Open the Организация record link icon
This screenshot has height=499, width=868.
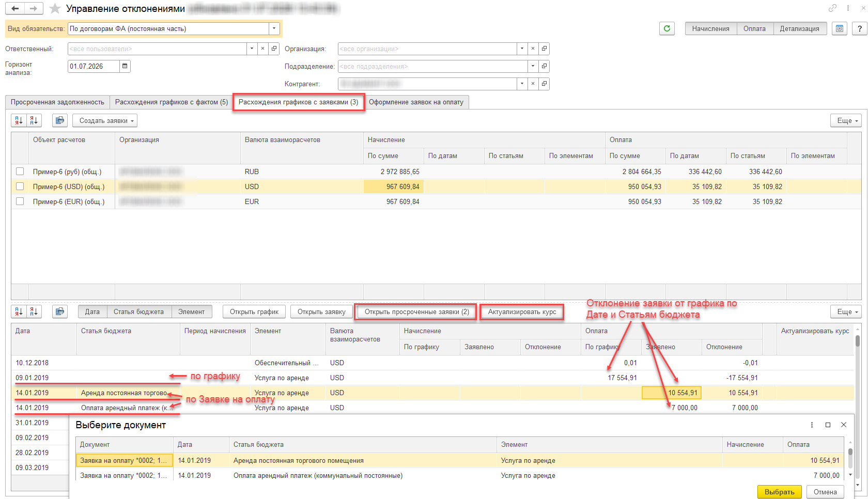tap(544, 49)
